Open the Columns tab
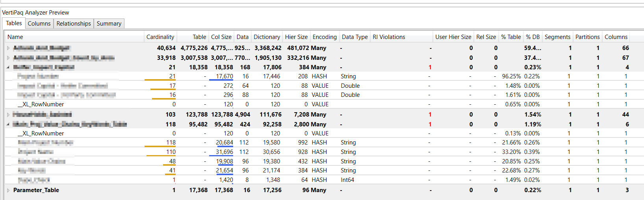 point(39,24)
